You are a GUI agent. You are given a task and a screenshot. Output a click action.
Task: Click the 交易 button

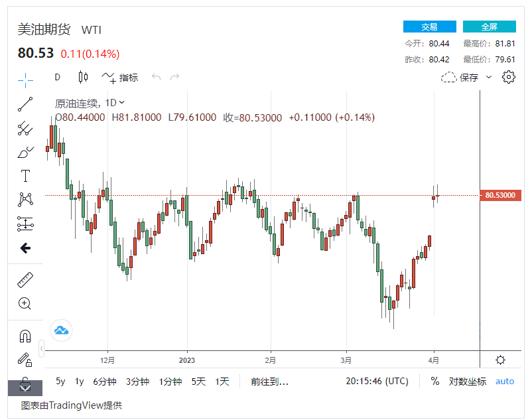coord(429,27)
